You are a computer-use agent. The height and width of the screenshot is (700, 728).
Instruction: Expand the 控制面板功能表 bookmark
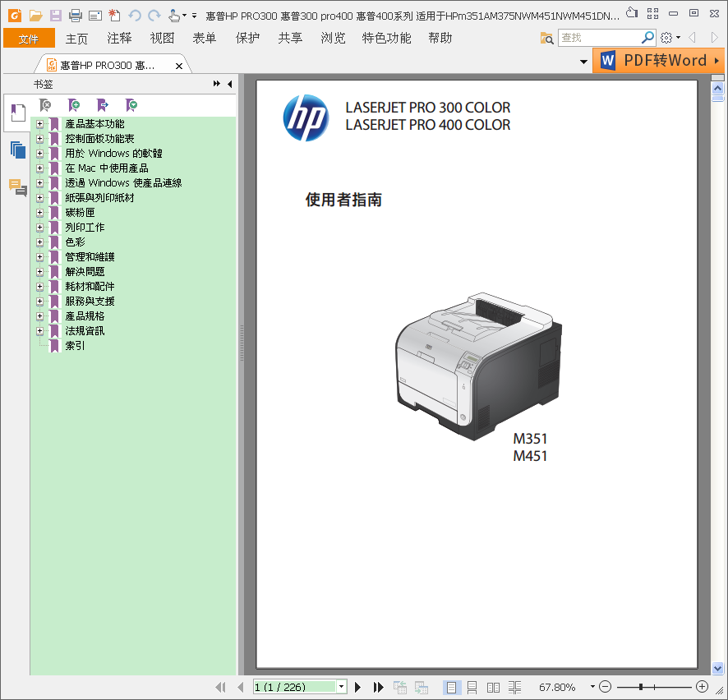(x=39, y=138)
